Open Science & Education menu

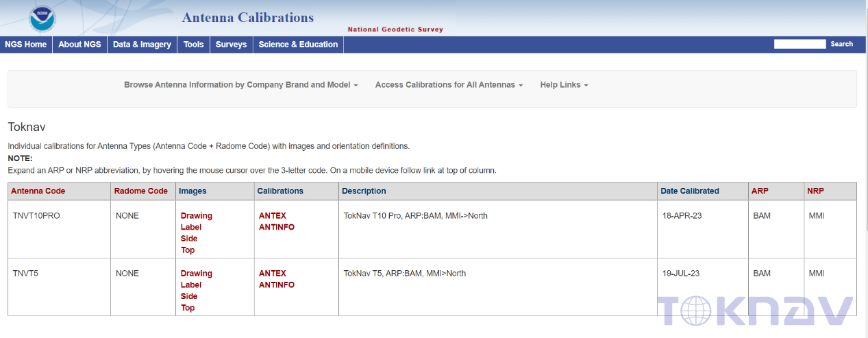click(298, 45)
